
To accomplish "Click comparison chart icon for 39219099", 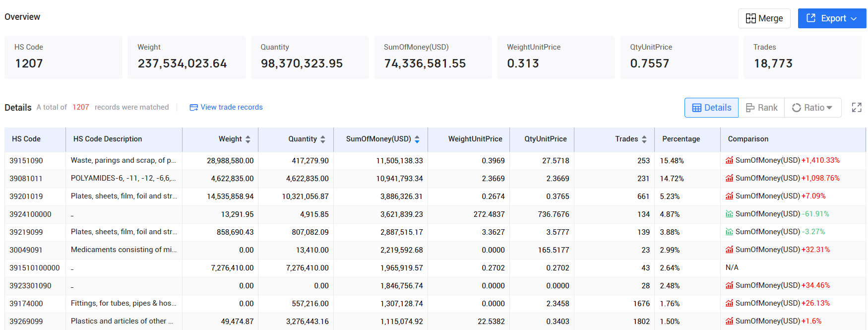I will tap(729, 232).
